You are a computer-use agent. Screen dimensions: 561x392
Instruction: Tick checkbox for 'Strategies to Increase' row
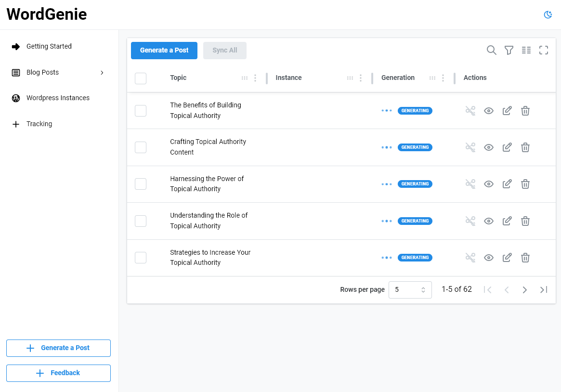[141, 258]
